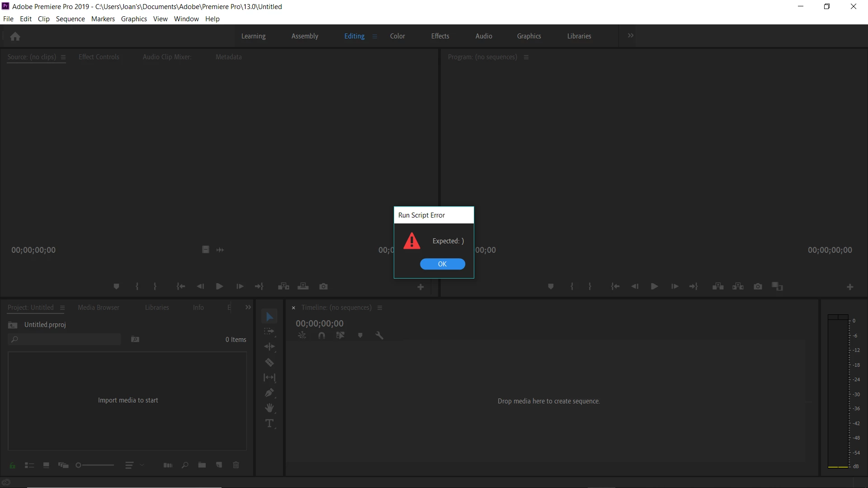The width and height of the screenshot is (868, 488).
Task: Switch Project panel to Freeform View
Action: [x=63, y=465]
